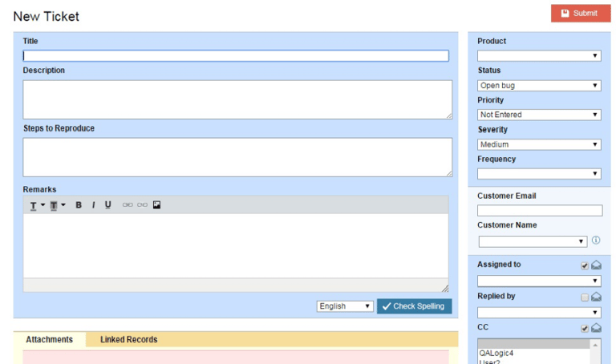616x364 pixels.
Task: Select the Attachments tab
Action: (49, 340)
